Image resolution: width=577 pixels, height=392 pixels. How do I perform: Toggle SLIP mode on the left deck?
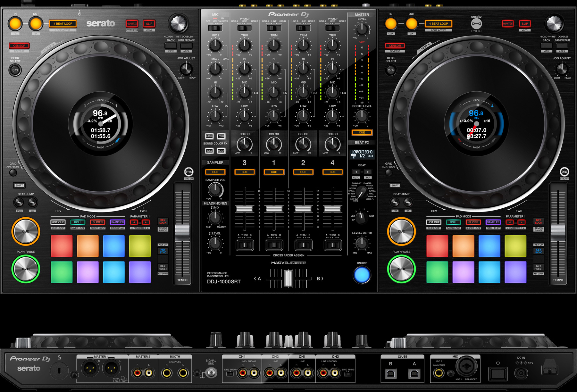click(149, 24)
